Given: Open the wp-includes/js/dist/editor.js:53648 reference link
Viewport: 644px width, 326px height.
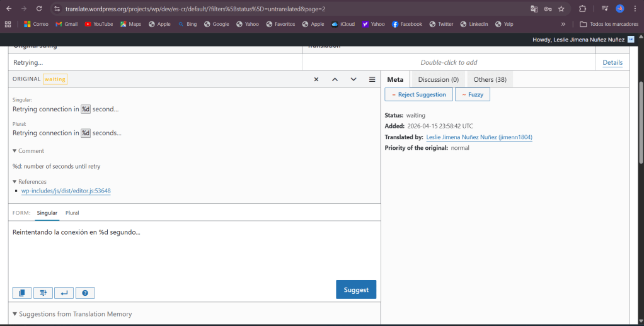Looking at the screenshot, I should pyautogui.click(x=66, y=191).
